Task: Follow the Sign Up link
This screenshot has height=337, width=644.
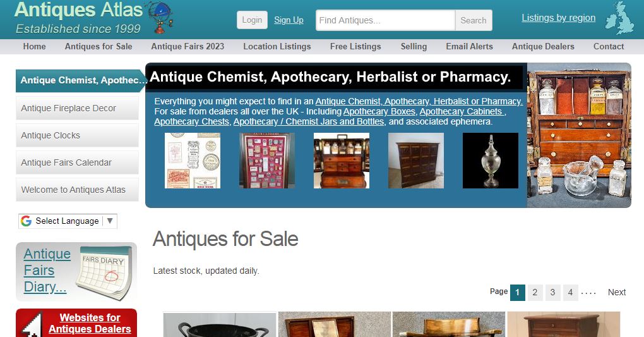Action: 289,20
